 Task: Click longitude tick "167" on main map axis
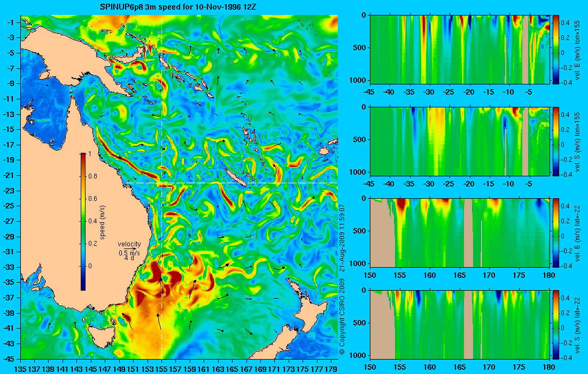246,369
